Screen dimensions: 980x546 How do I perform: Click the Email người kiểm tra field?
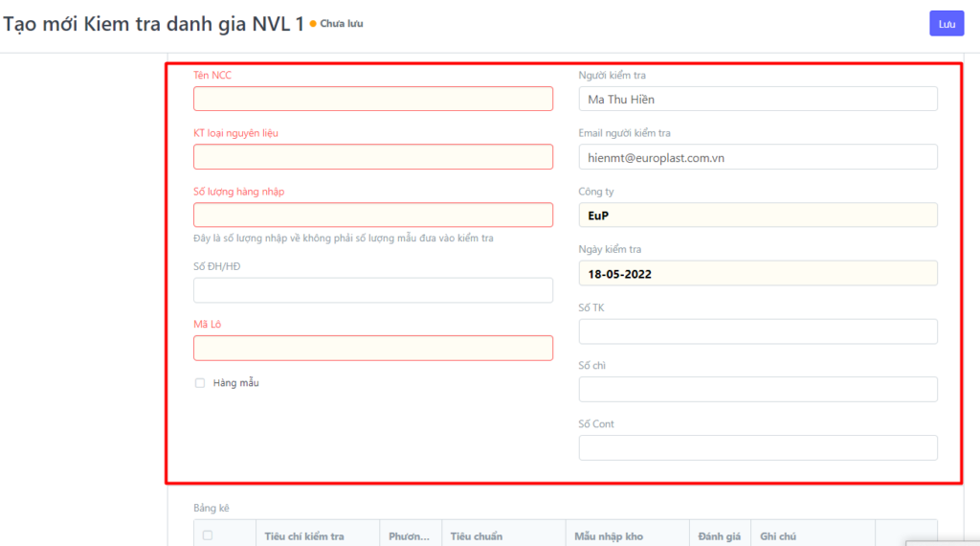coord(757,157)
